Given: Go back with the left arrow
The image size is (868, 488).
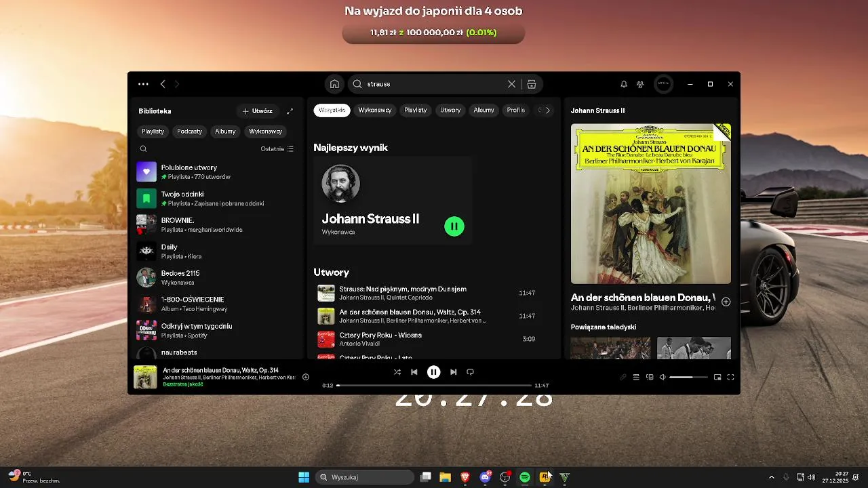Looking at the screenshot, I should pos(163,84).
